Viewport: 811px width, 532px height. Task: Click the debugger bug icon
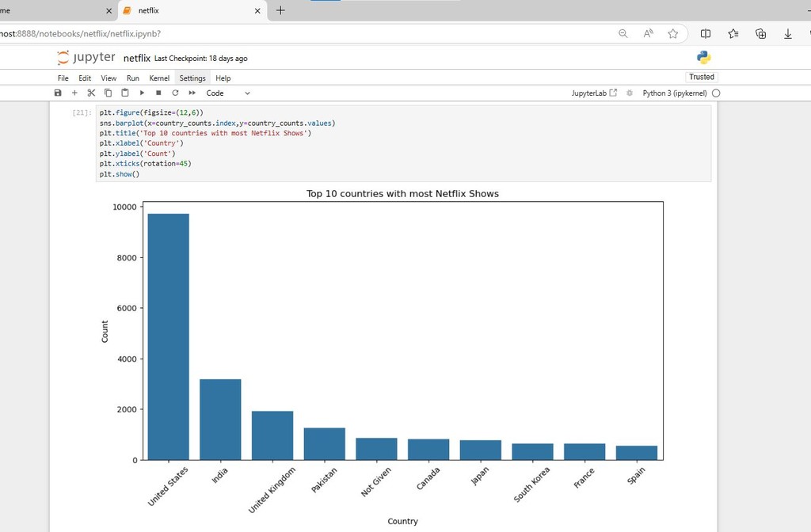click(x=630, y=93)
